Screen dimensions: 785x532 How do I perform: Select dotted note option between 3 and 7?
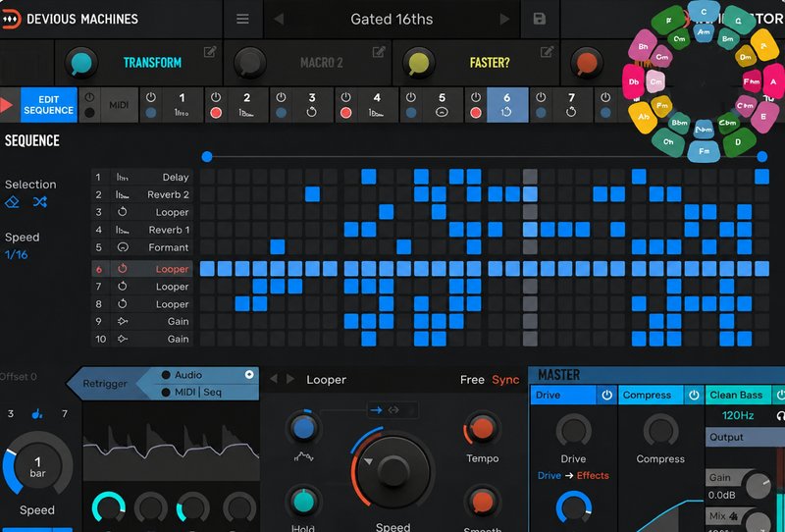point(37,414)
